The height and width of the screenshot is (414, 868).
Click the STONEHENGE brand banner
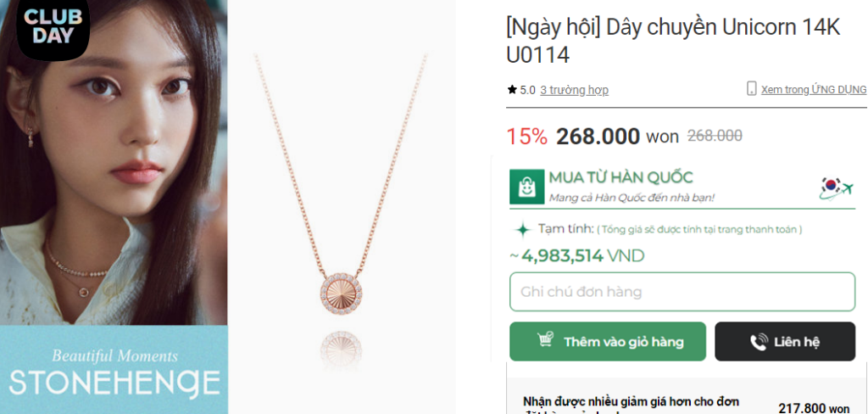click(114, 370)
